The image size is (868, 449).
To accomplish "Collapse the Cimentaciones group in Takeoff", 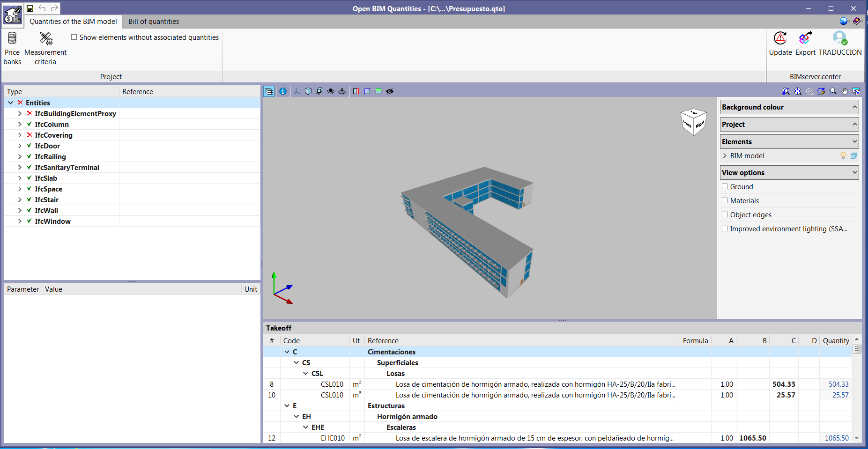I will point(288,352).
